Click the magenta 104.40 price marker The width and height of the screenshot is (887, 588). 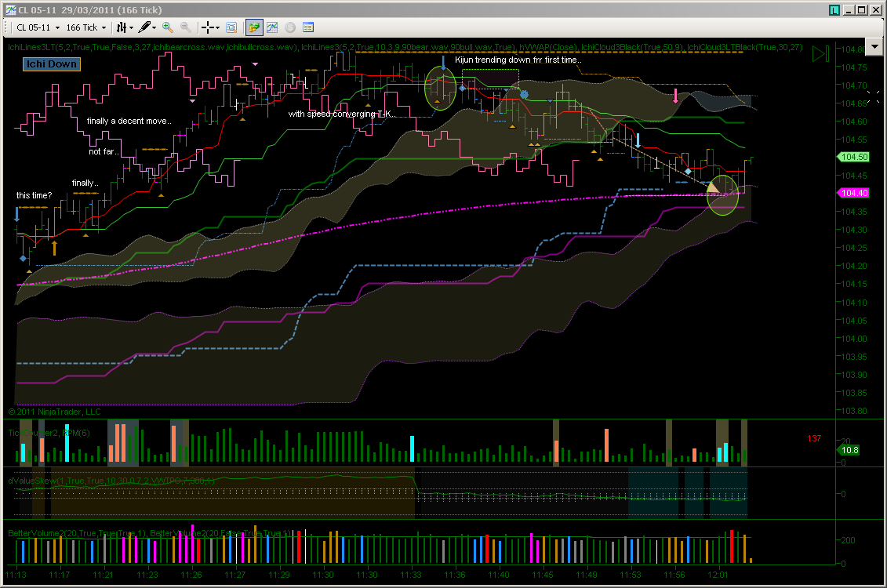point(853,193)
